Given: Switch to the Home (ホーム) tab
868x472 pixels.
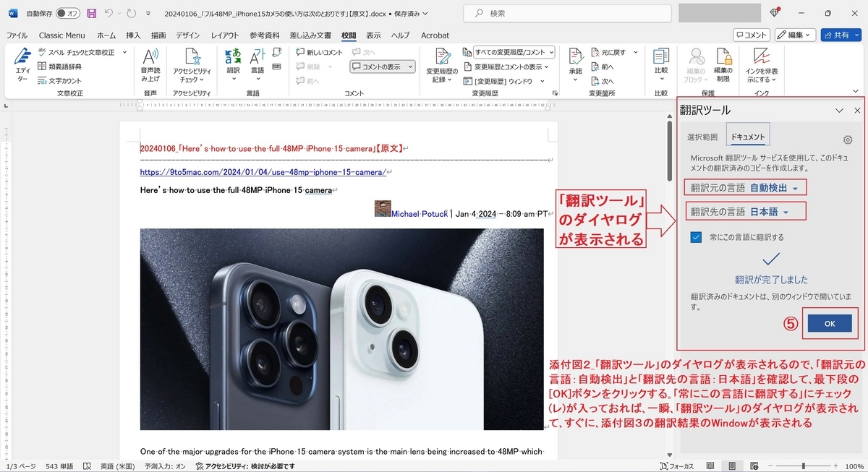Looking at the screenshot, I should pos(106,35).
